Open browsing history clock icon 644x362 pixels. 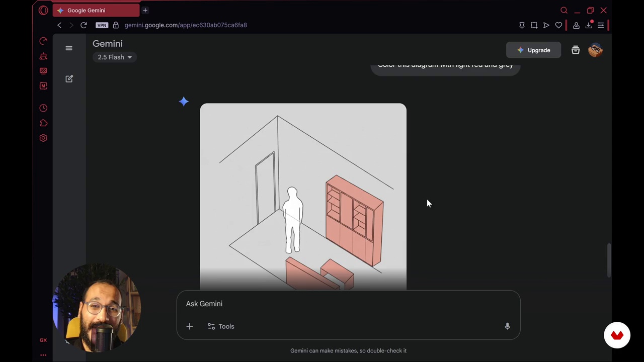[x=43, y=108]
